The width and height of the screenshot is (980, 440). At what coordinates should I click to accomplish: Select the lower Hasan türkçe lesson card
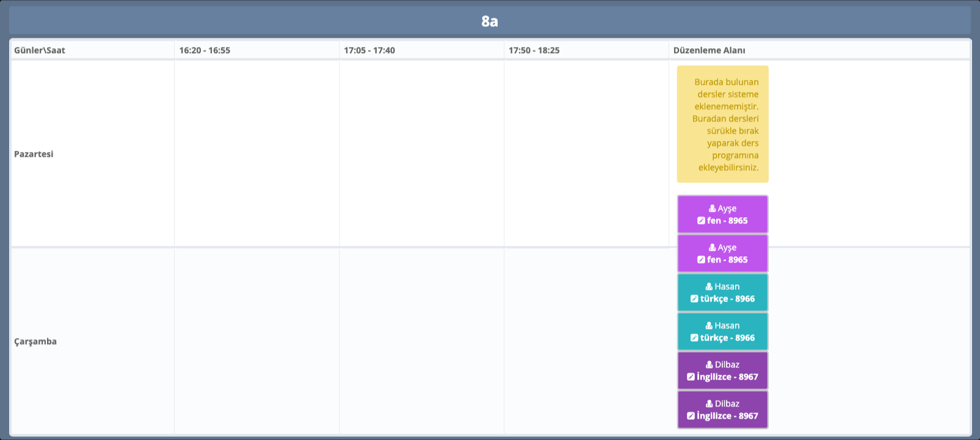722,331
